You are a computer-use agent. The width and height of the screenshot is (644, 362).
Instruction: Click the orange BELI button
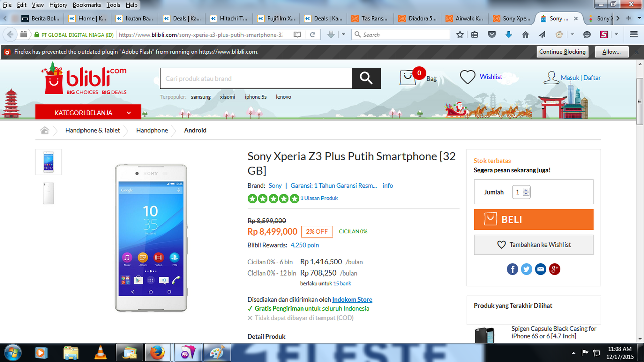(x=534, y=220)
